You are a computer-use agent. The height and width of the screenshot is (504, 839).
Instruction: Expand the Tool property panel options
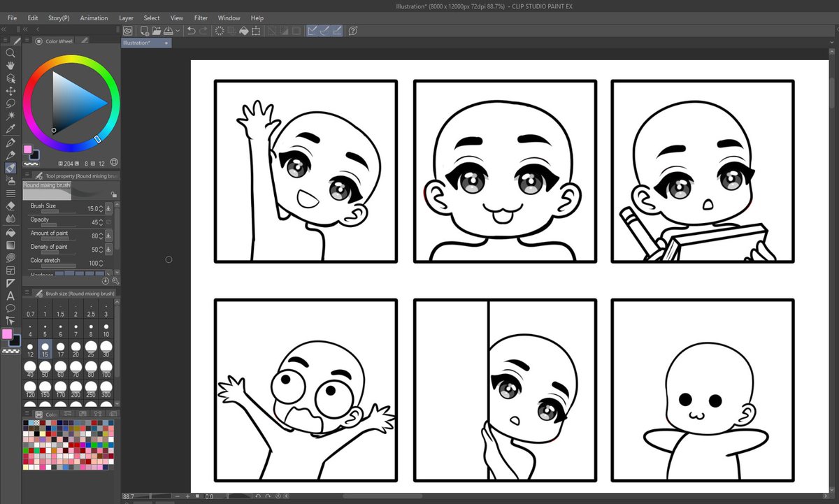click(x=27, y=174)
